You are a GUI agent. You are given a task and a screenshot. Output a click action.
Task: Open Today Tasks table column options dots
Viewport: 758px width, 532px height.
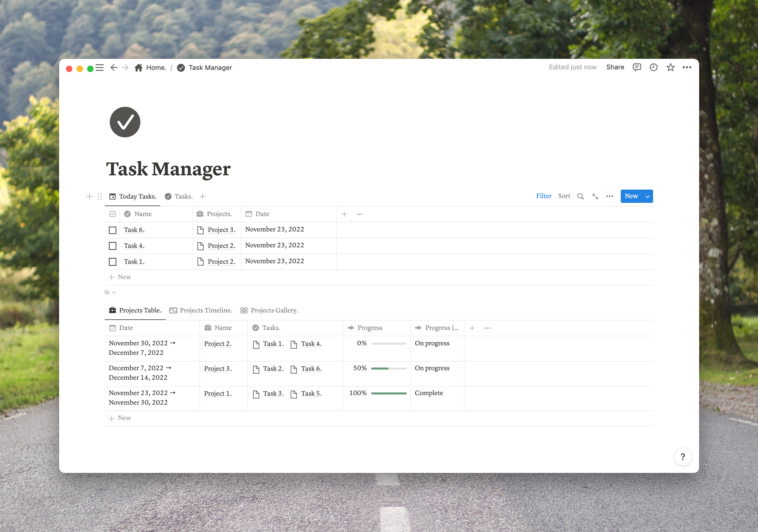coord(360,214)
